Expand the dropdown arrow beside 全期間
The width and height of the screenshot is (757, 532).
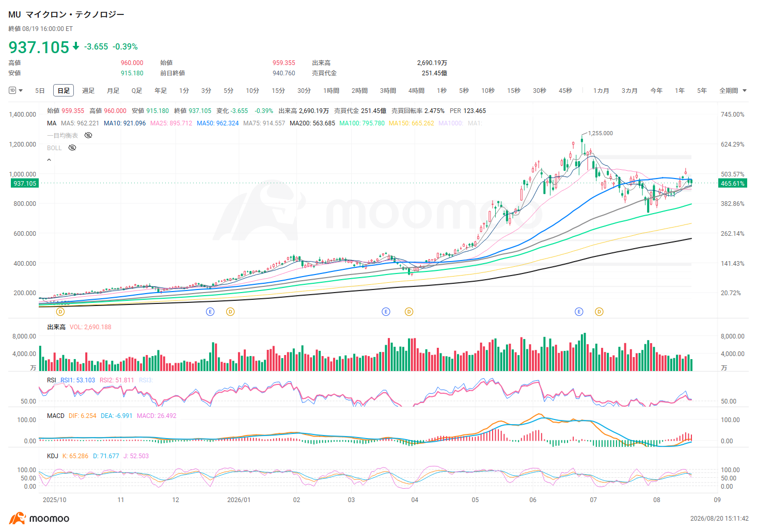click(745, 91)
